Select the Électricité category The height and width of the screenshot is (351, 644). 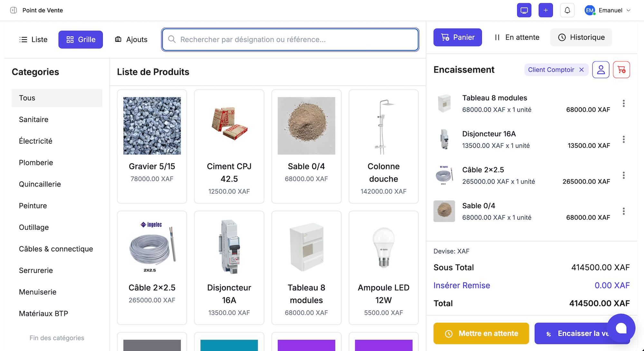[x=36, y=141]
